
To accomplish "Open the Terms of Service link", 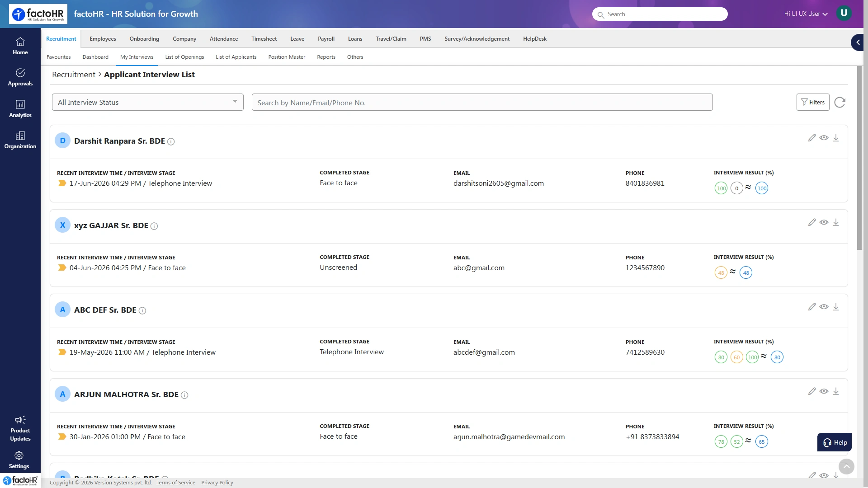I will (176, 483).
